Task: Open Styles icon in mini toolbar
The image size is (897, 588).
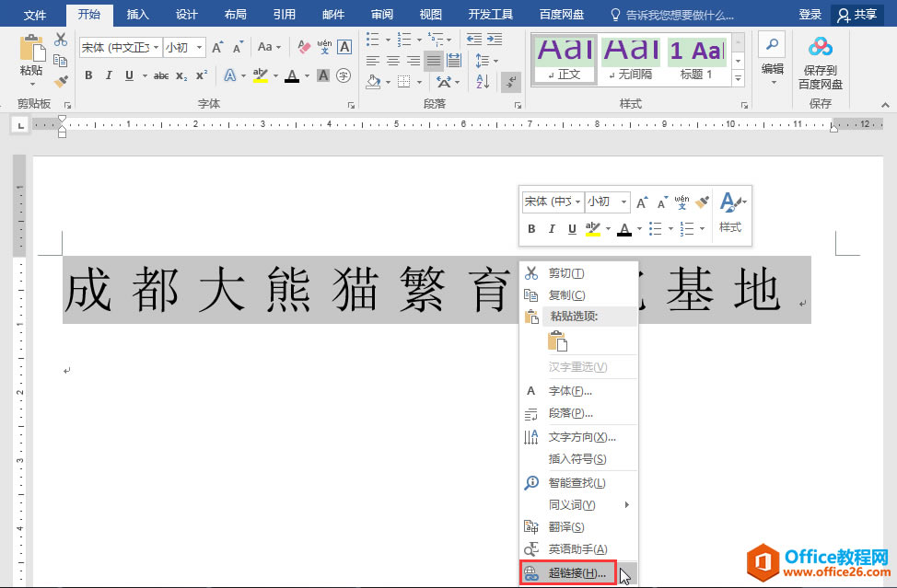Action: [x=731, y=213]
